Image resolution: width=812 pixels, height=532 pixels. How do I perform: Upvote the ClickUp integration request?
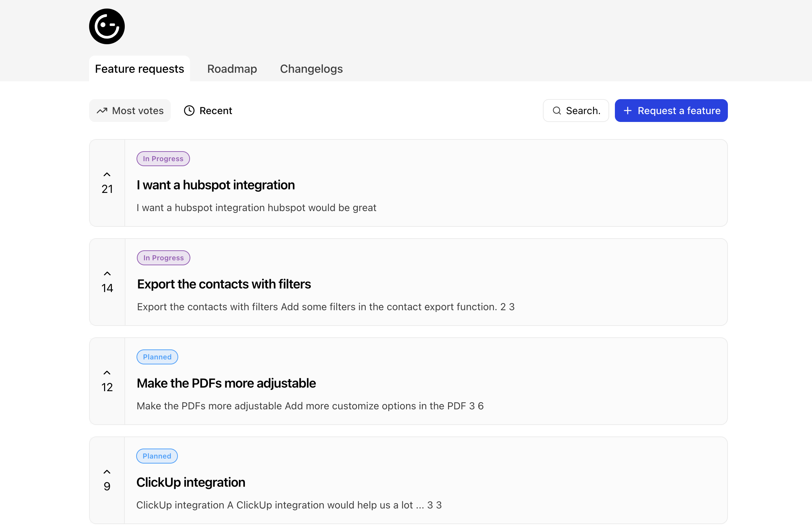pos(107,472)
